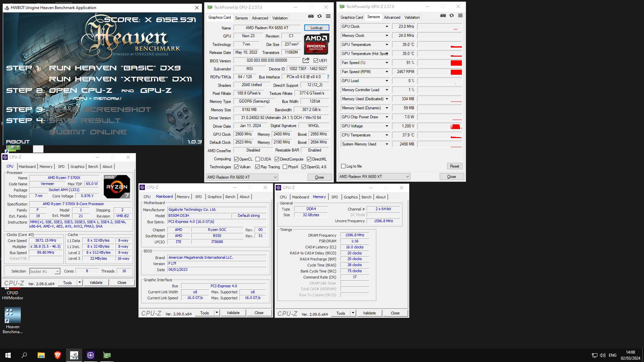Click the Tools button in CPU-Z Memory window
644x362 pixels.
click(x=341, y=313)
